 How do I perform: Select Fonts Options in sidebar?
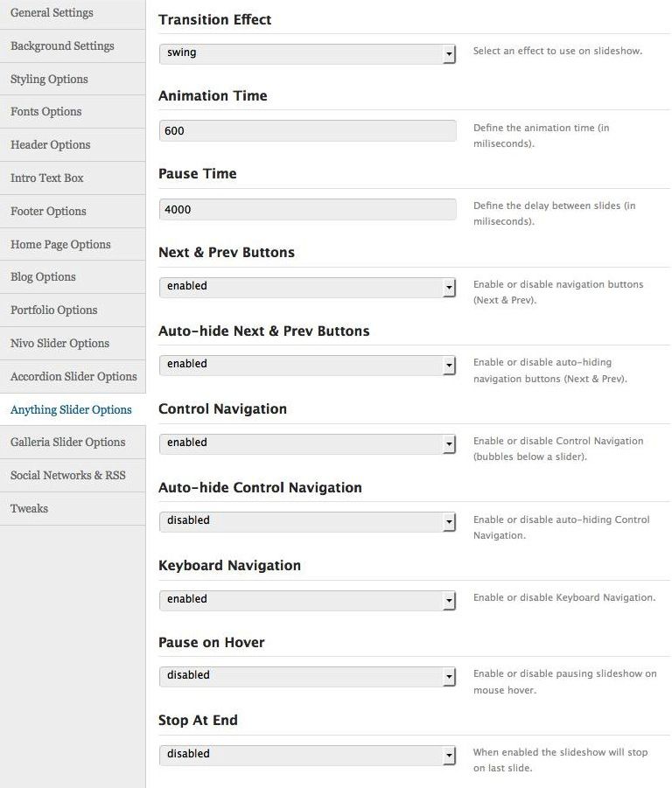tap(46, 112)
